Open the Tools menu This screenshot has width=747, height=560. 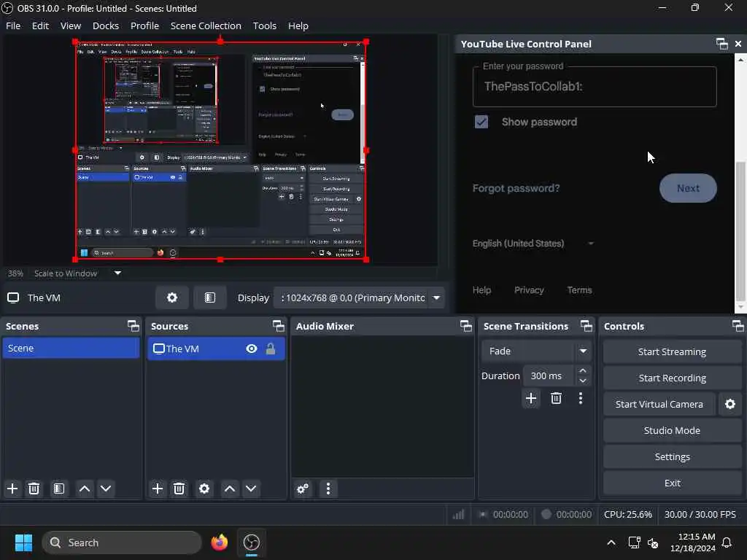pos(264,26)
